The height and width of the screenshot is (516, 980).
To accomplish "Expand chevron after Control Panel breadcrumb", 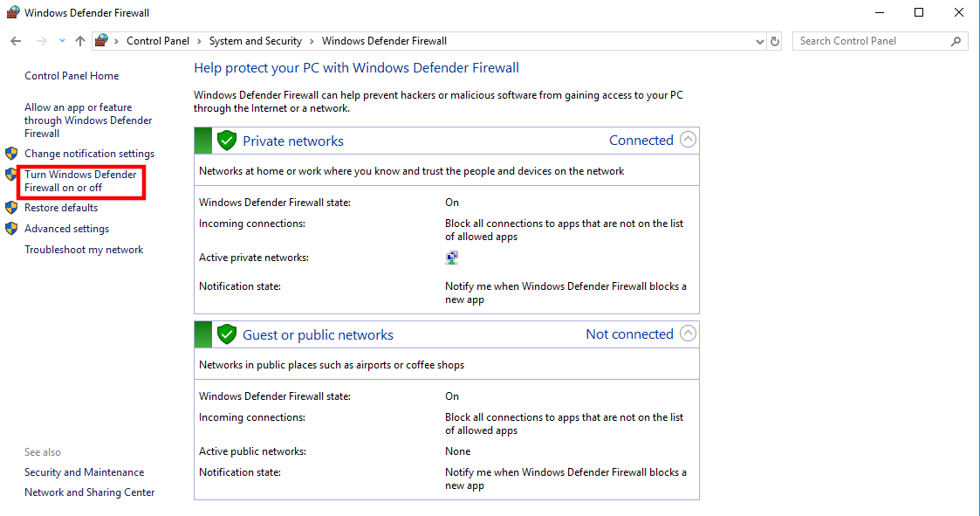I will coord(199,41).
